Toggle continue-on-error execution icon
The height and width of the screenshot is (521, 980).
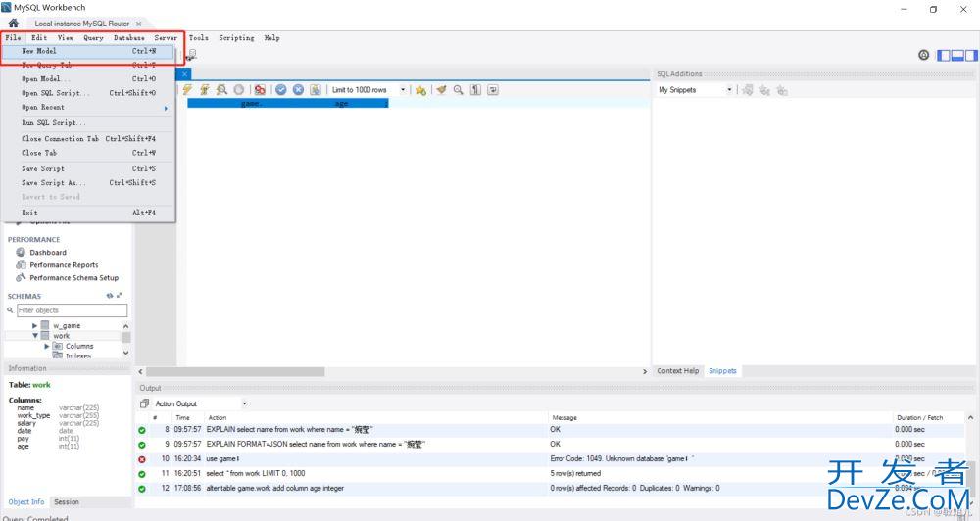click(260, 90)
